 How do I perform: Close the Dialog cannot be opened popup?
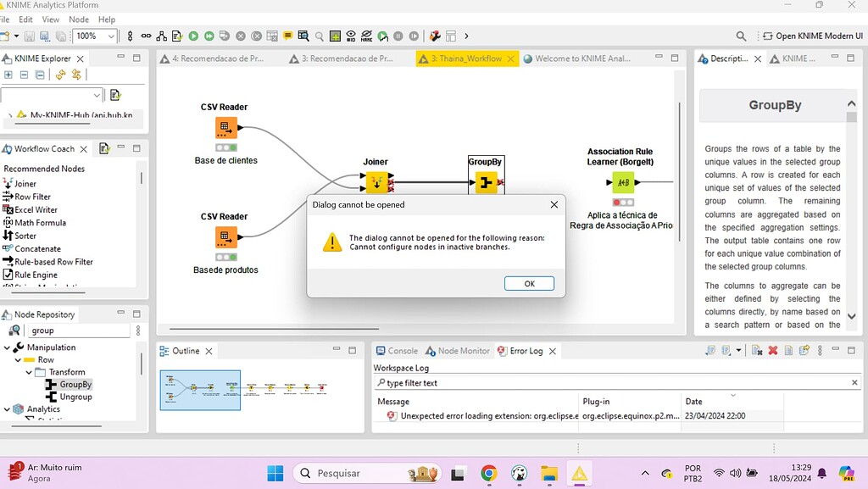pyautogui.click(x=554, y=205)
